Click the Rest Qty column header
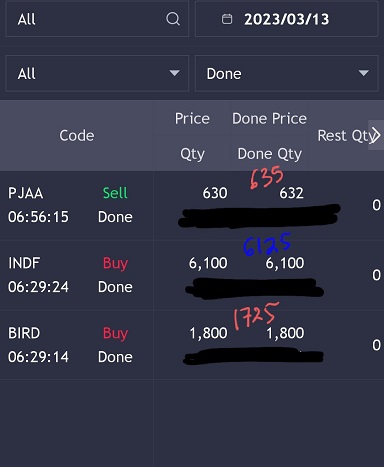Screen dimensions: 384x467 click(345, 136)
